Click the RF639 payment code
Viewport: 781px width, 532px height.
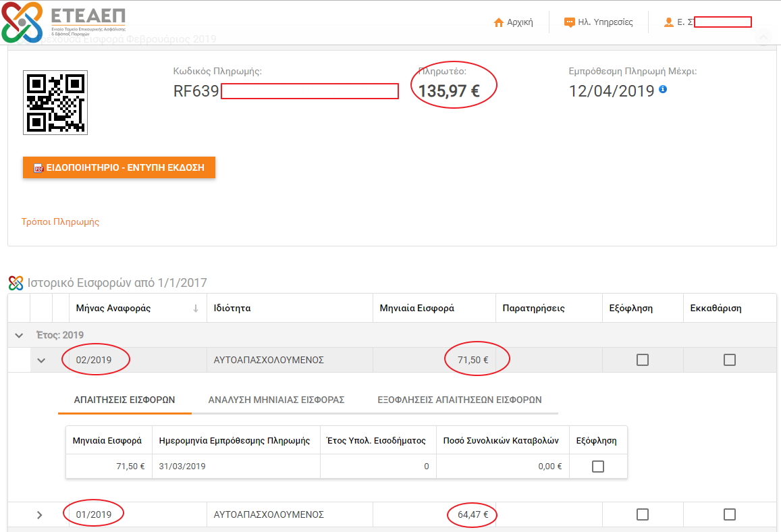196,91
